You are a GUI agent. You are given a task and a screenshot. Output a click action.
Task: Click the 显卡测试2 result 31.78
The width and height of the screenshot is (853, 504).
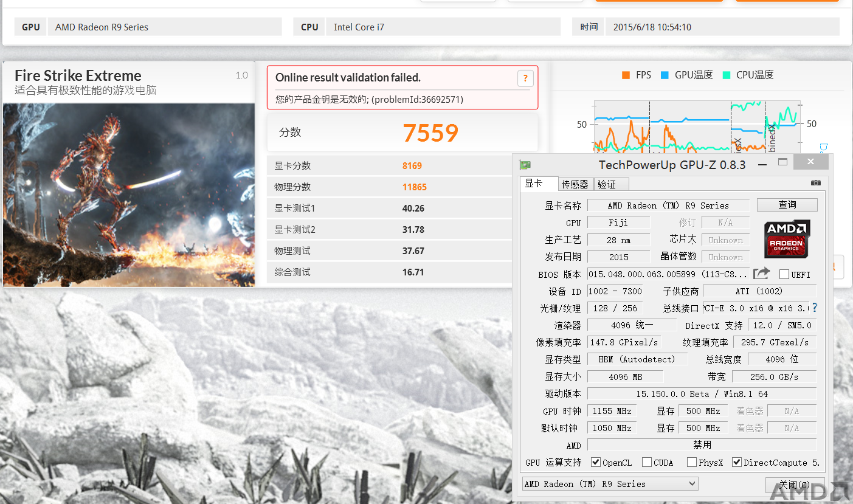(413, 230)
